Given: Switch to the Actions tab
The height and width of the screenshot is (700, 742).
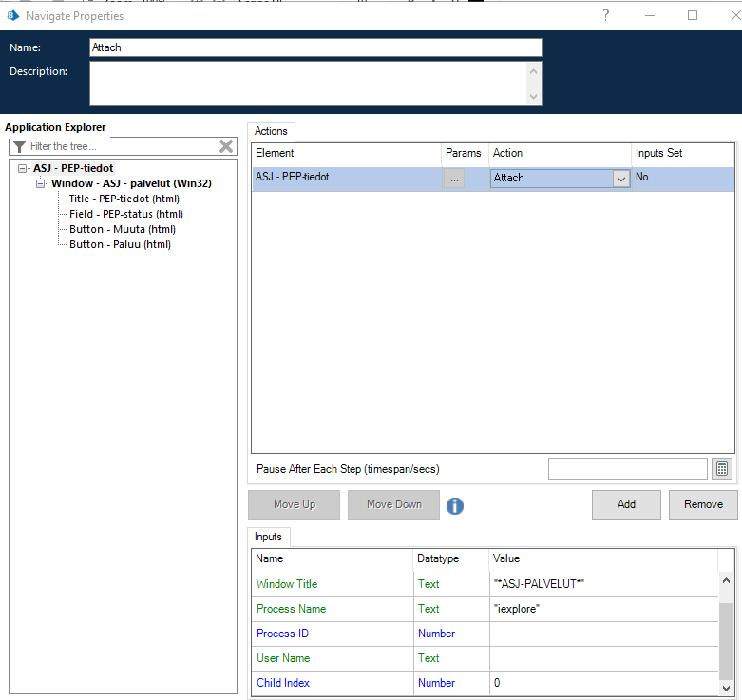Looking at the screenshot, I should point(272,131).
